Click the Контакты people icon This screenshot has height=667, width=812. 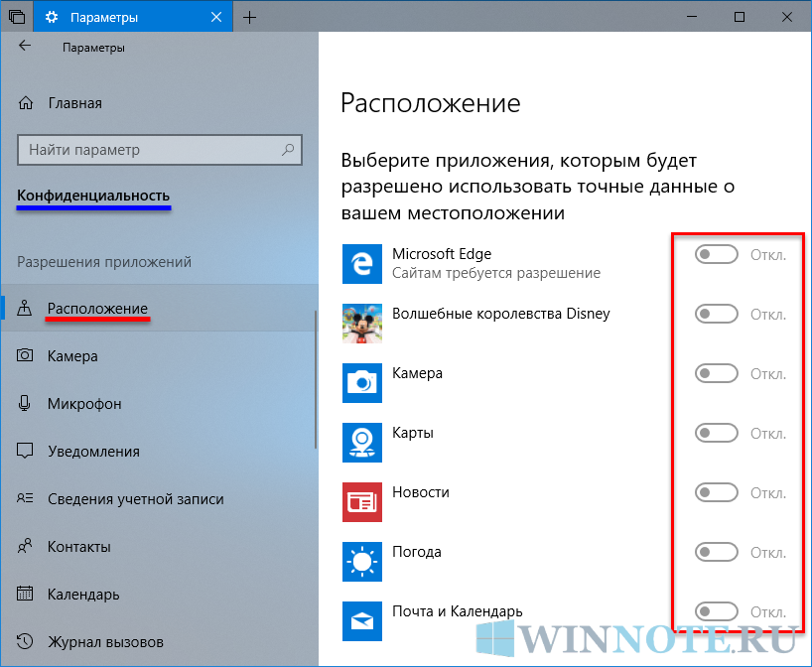[x=25, y=546]
